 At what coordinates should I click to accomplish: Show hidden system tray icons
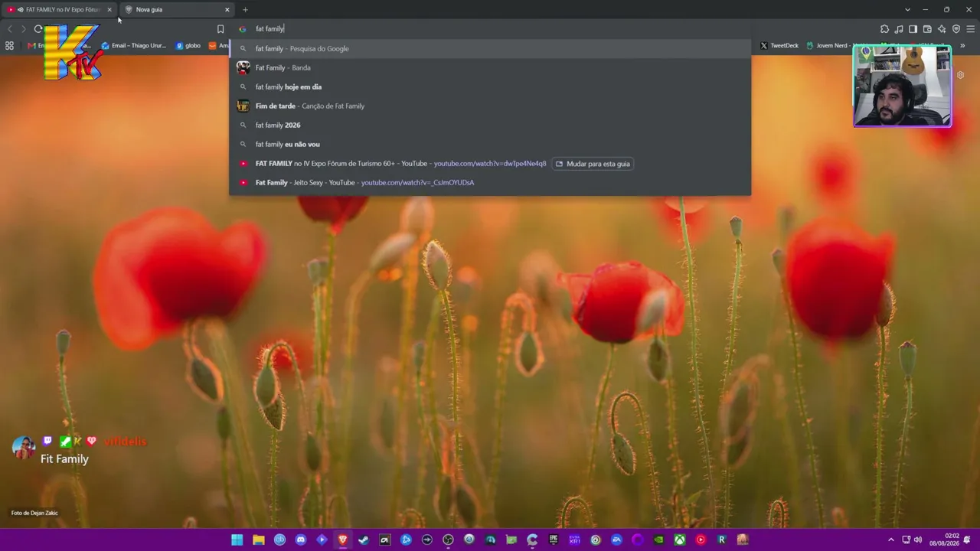click(x=890, y=540)
